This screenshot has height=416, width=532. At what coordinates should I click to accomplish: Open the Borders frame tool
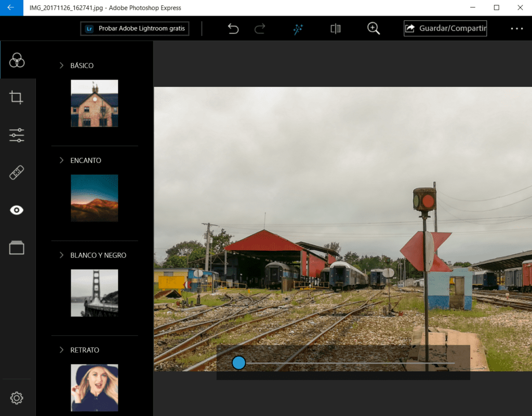tap(17, 248)
